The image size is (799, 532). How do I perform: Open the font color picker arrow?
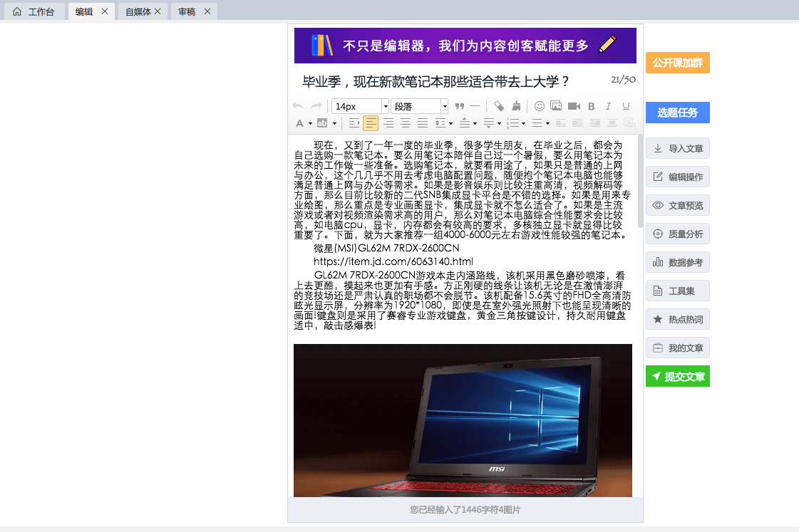[310, 123]
